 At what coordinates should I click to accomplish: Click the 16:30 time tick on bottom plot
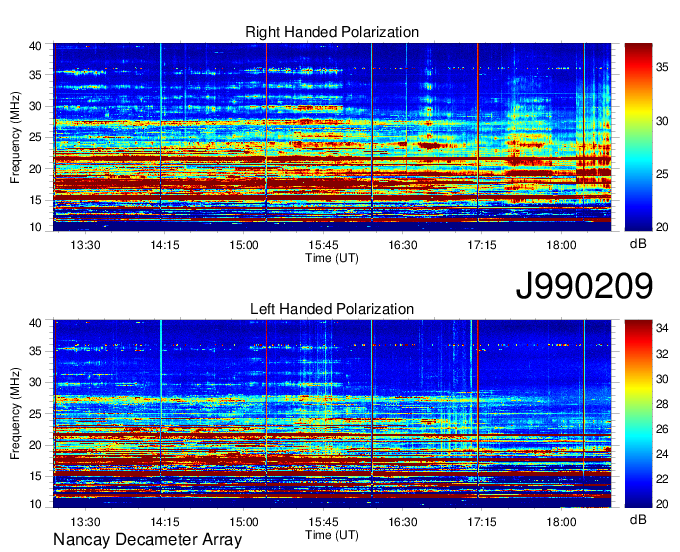(403, 522)
